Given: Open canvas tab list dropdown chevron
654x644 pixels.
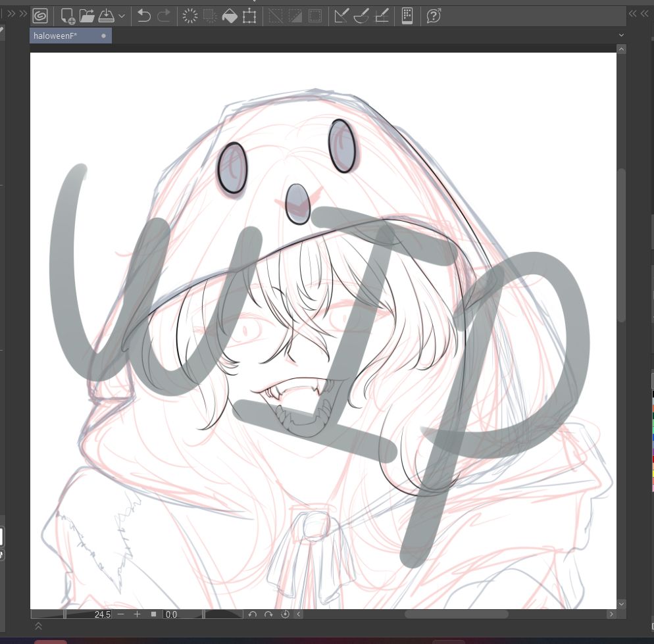Looking at the screenshot, I should point(622,35).
